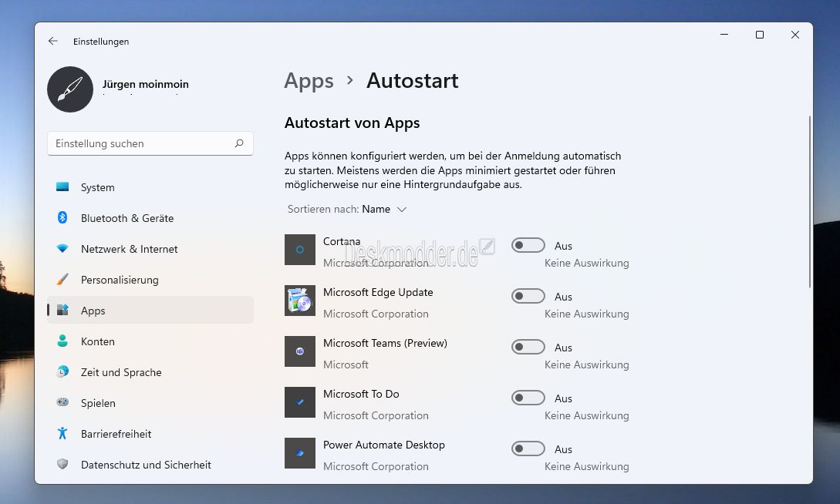Click the Cortana app icon

click(300, 250)
